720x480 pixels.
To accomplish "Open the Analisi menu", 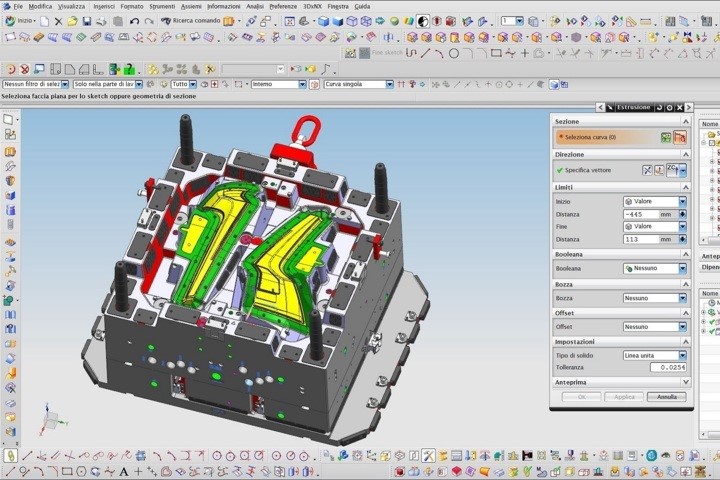I will pyautogui.click(x=255, y=6).
